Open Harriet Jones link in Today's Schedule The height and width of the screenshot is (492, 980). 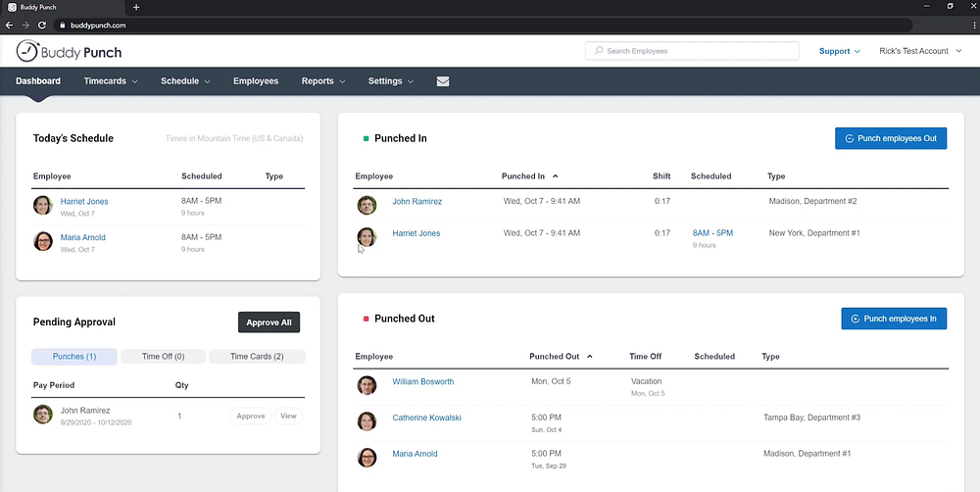click(x=84, y=201)
